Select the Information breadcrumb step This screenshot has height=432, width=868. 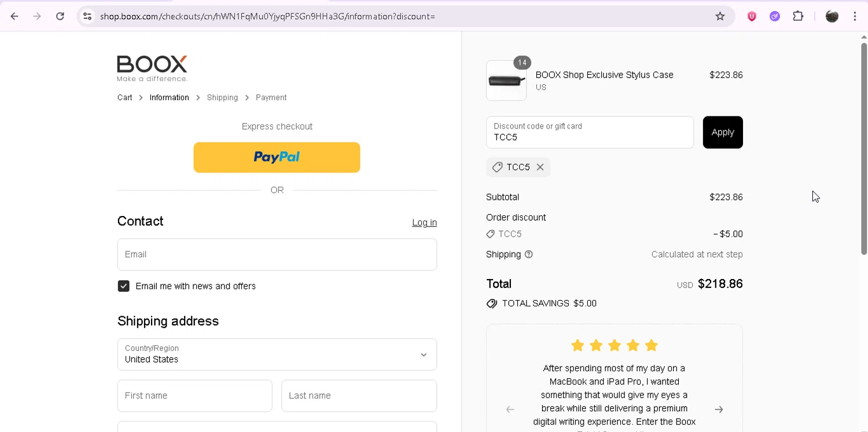(x=169, y=97)
